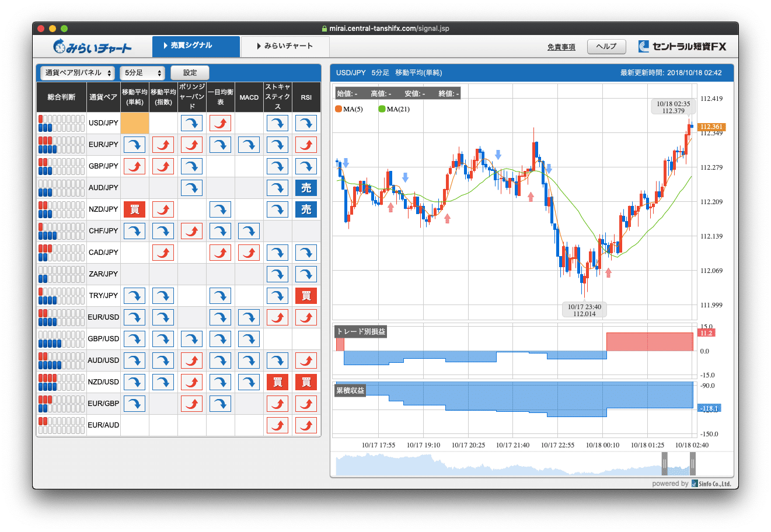Click the 総合判断 column header
The image size is (771, 532).
pyautogui.click(x=61, y=97)
